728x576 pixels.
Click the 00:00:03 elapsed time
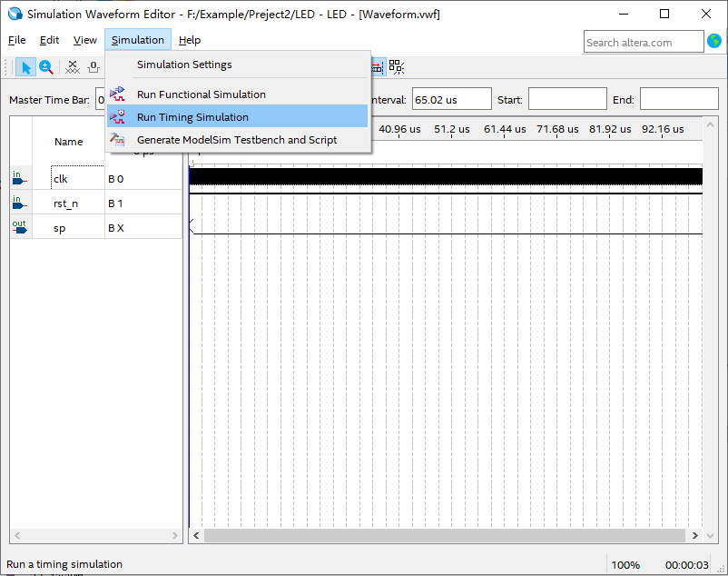(686, 565)
